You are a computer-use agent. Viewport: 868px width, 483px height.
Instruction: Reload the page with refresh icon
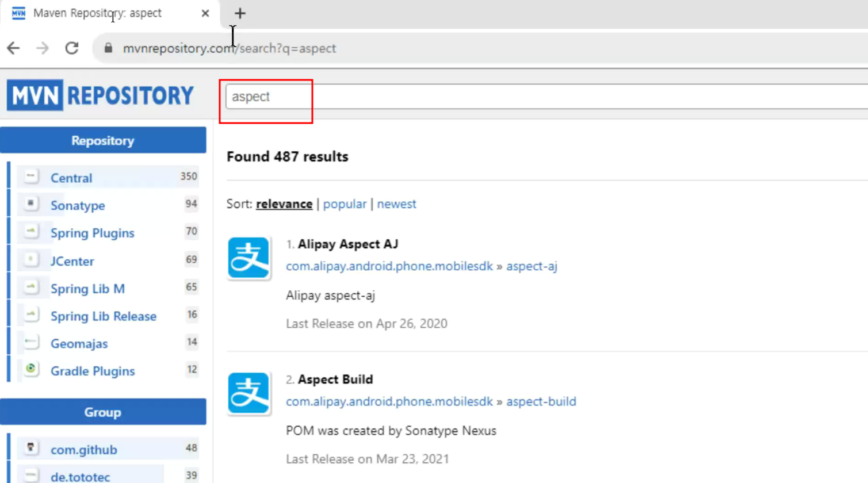pos(72,48)
